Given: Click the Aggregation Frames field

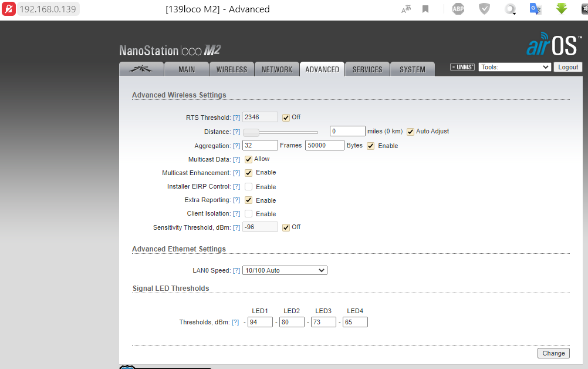Looking at the screenshot, I should click(260, 145).
